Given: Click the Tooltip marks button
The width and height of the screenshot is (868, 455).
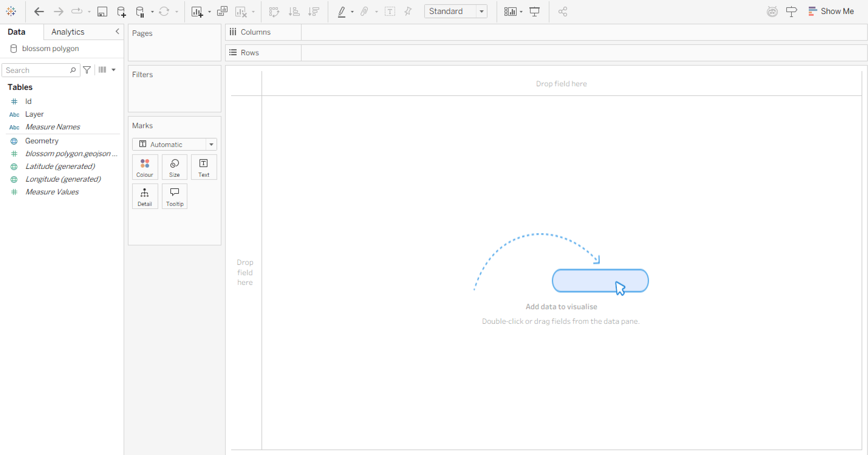Looking at the screenshot, I should click(x=175, y=197).
